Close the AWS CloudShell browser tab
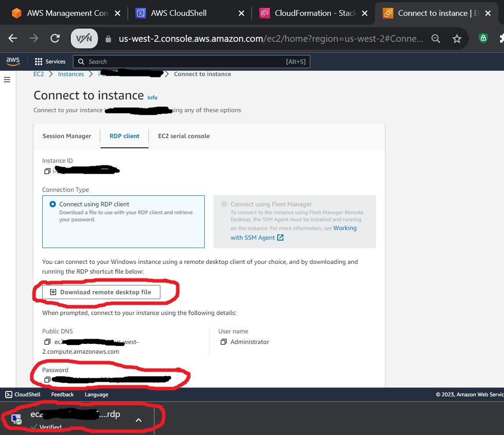The height and width of the screenshot is (435, 504). [x=241, y=13]
